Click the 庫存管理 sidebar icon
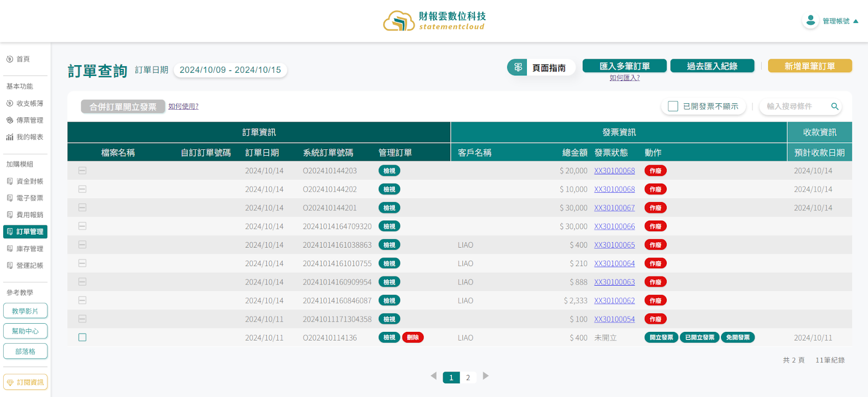 pos(10,249)
